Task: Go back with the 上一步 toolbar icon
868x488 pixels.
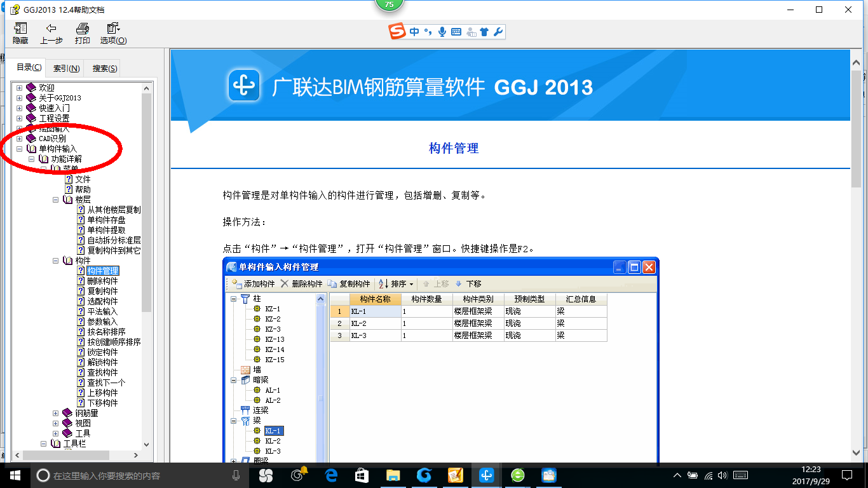Action: (51, 34)
